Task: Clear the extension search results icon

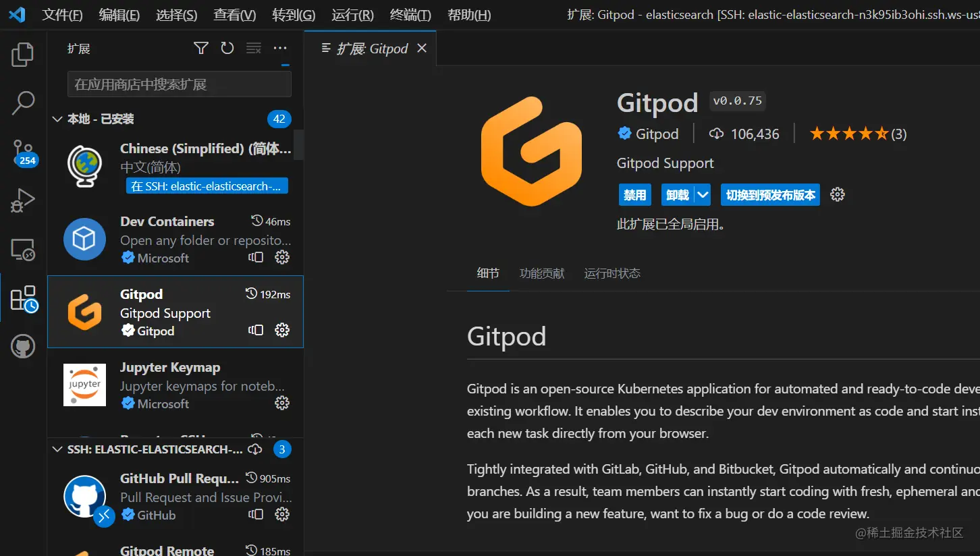Action: coord(254,48)
